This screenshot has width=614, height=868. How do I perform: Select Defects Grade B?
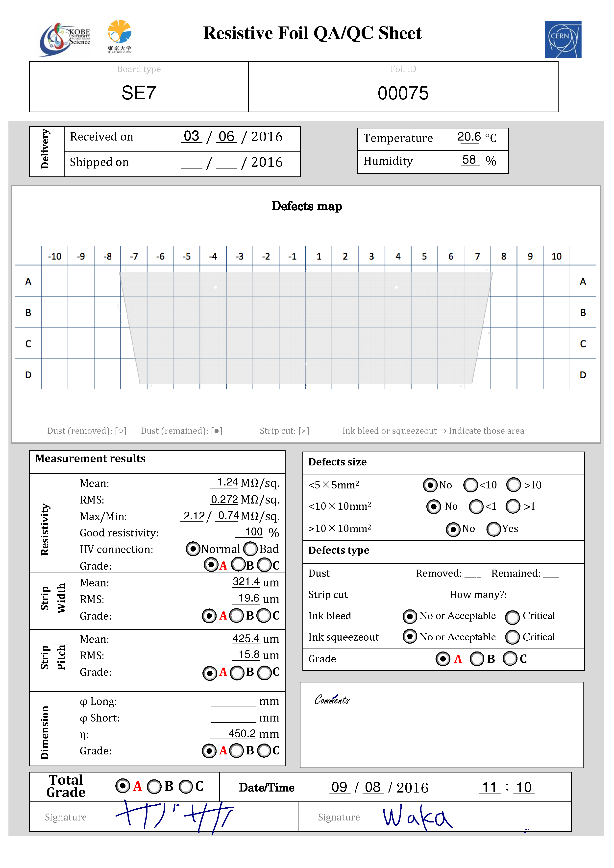(x=477, y=659)
